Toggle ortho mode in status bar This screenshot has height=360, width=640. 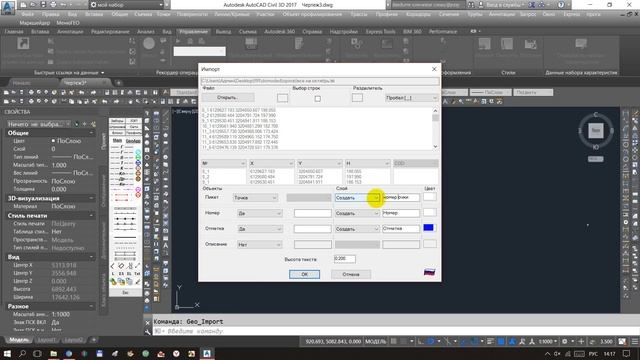click(421, 341)
